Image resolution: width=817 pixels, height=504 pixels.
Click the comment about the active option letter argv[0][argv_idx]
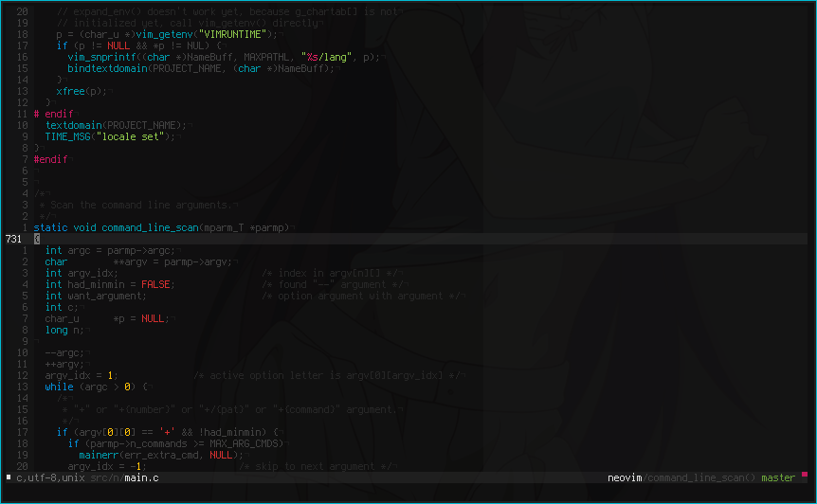pos(326,375)
